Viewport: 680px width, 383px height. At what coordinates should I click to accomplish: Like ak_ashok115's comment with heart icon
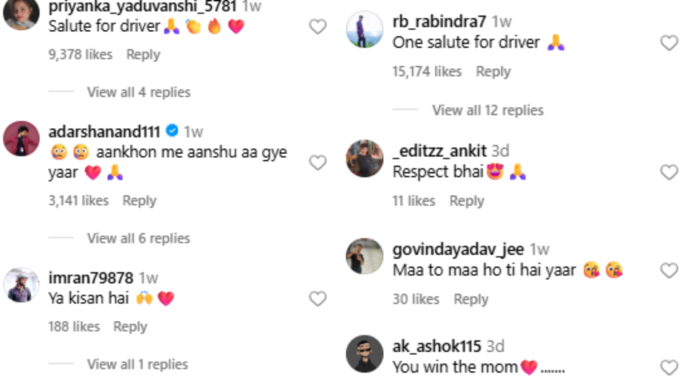click(x=669, y=367)
